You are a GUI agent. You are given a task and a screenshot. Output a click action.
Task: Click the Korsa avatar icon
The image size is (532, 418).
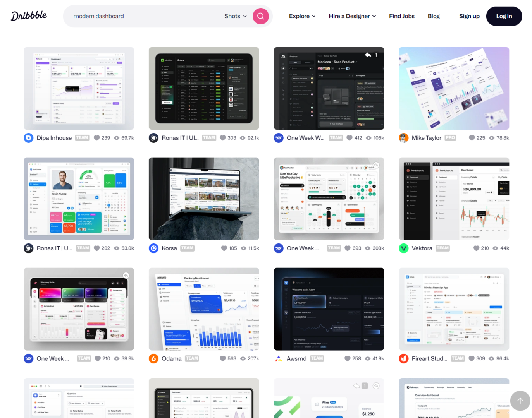(154, 248)
